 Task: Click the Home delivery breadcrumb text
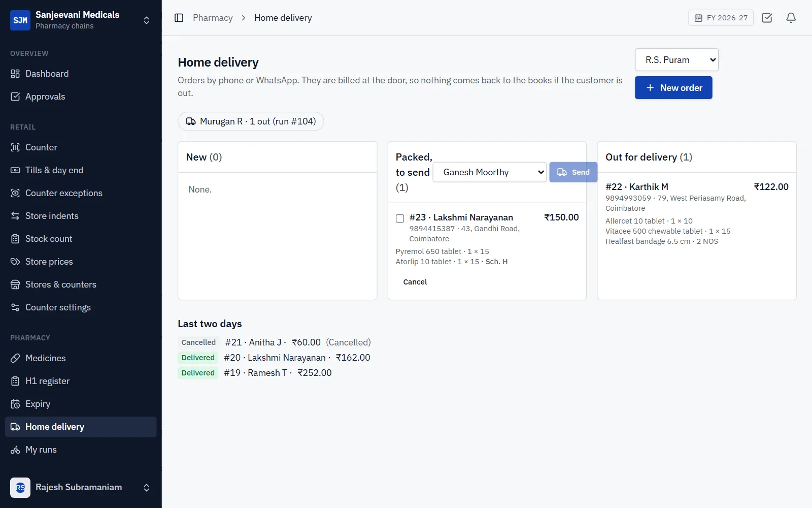[283, 18]
